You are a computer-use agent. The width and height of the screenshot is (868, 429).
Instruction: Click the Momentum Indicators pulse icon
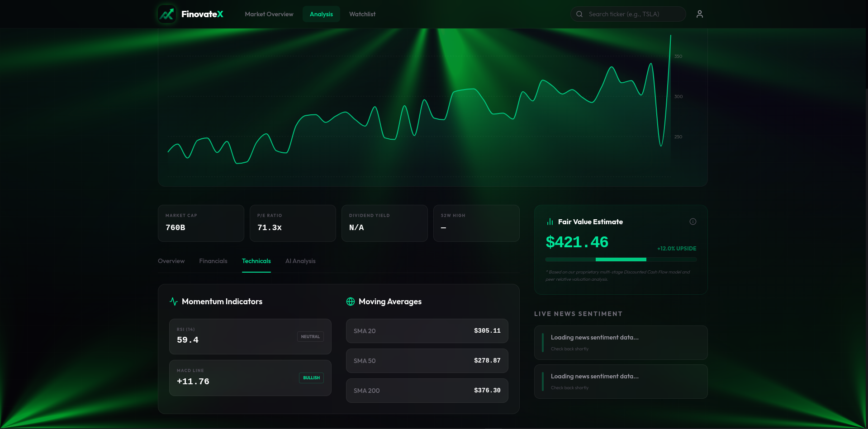[x=173, y=302]
